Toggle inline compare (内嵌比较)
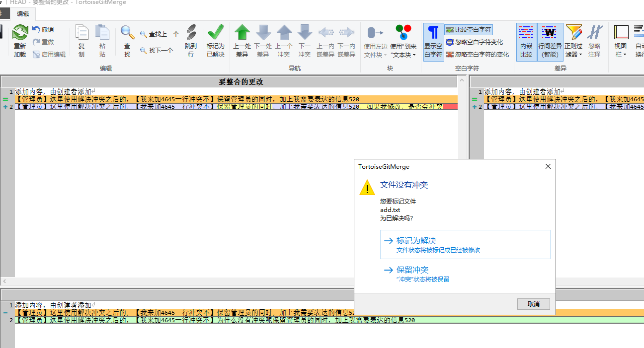 [526, 42]
